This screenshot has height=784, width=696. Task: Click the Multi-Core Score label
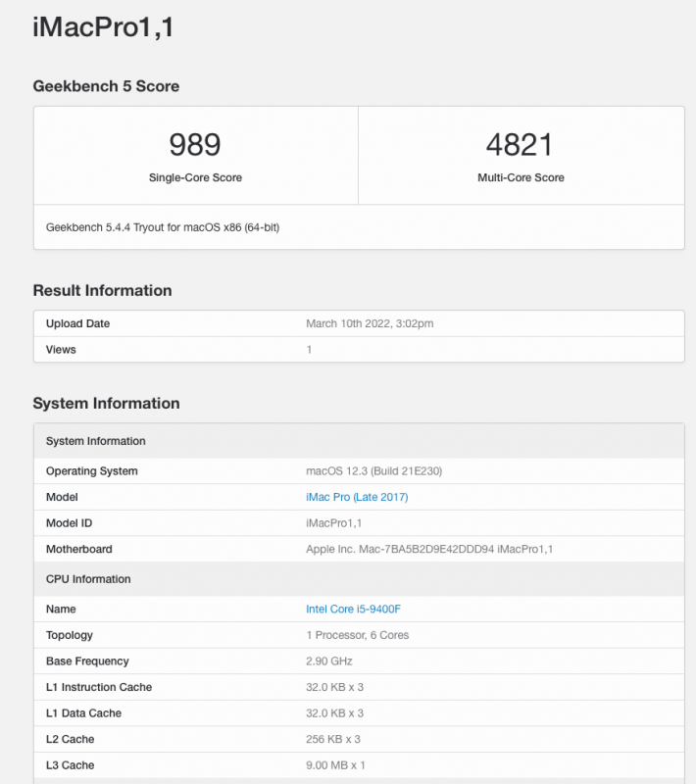point(521,177)
